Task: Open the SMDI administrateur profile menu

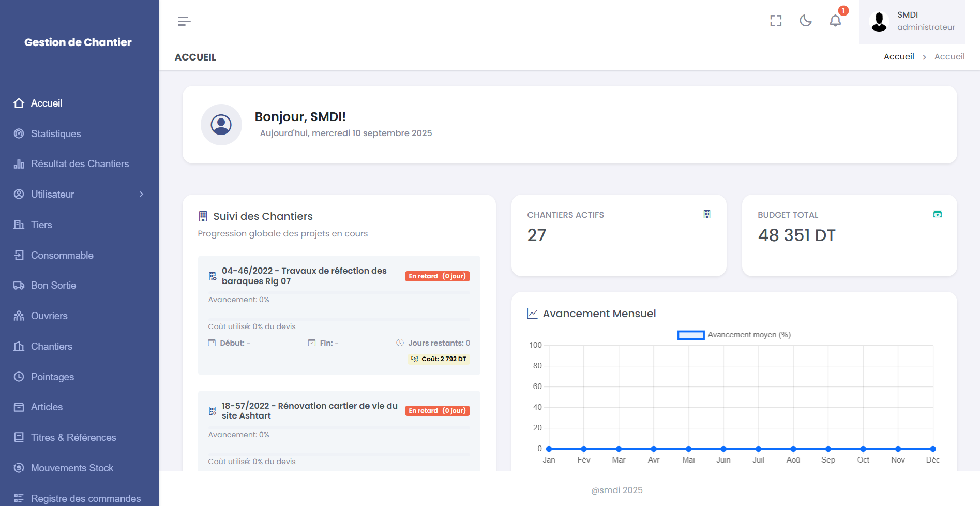Action: (912, 22)
